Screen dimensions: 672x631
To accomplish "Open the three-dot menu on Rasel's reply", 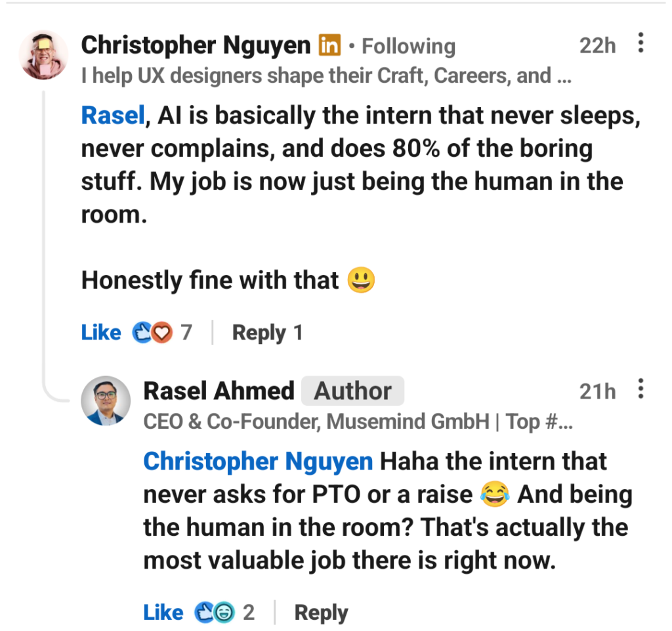I will coord(640,390).
